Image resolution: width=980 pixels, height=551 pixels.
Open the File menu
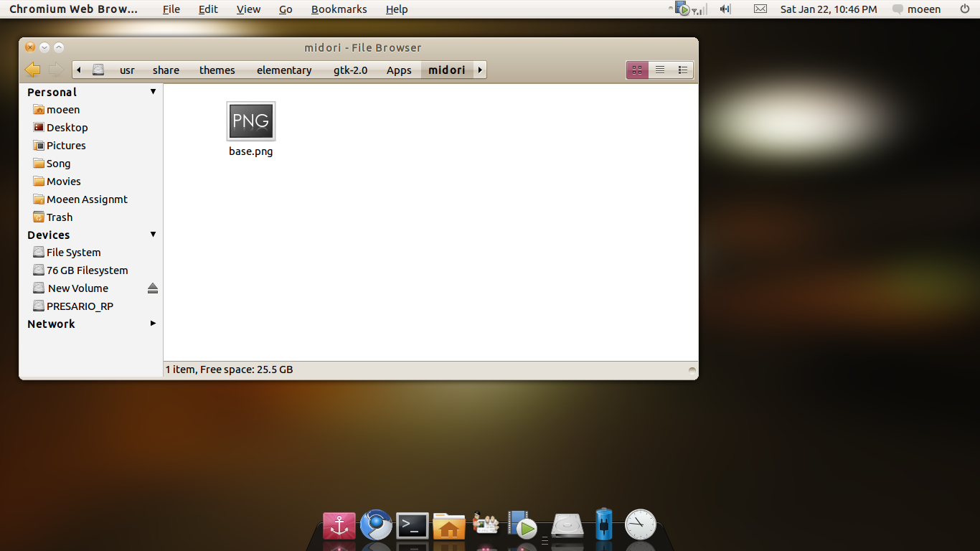click(171, 9)
